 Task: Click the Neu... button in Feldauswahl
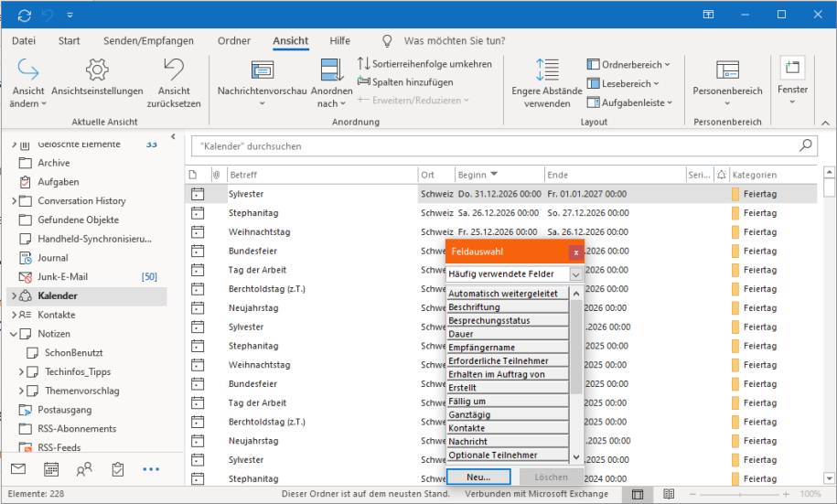click(x=478, y=477)
